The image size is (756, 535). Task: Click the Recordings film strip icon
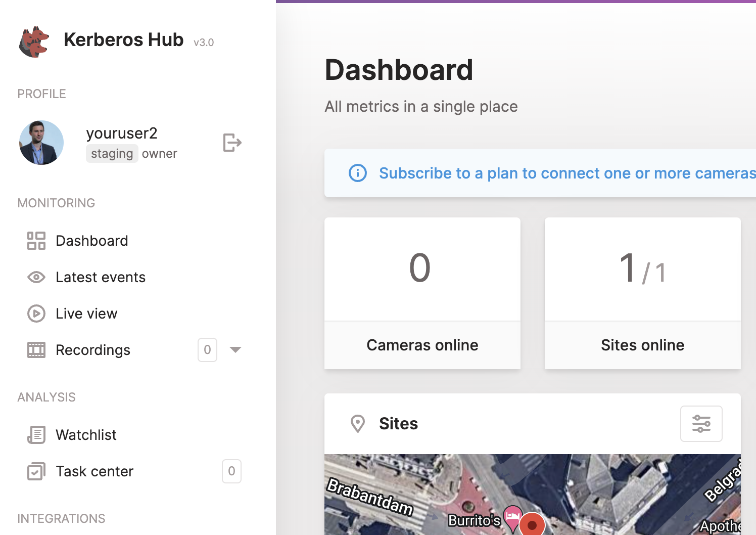pos(36,350)
